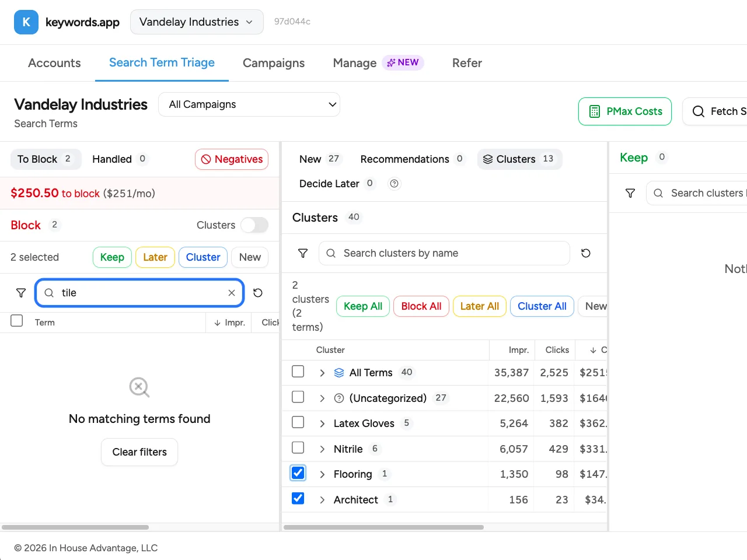
Task: Open the Refer tab
Action: [467, 63]
